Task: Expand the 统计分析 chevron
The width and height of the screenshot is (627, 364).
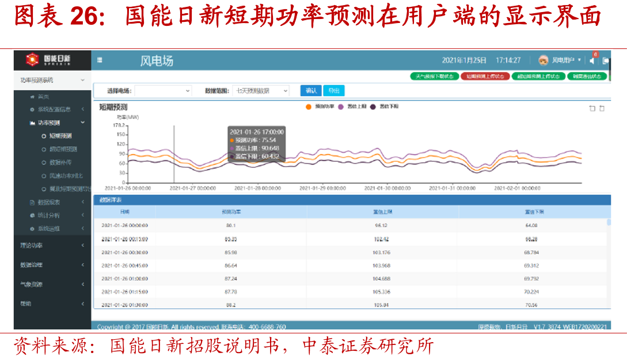Action: pos(83,216)
